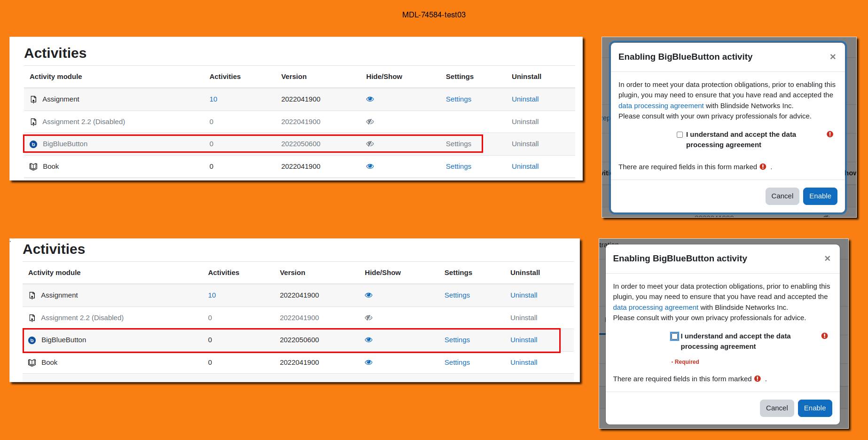868x440 pixels.
Task: Open Assignment activities count 10 in top table
Action: tap(213, 99)
